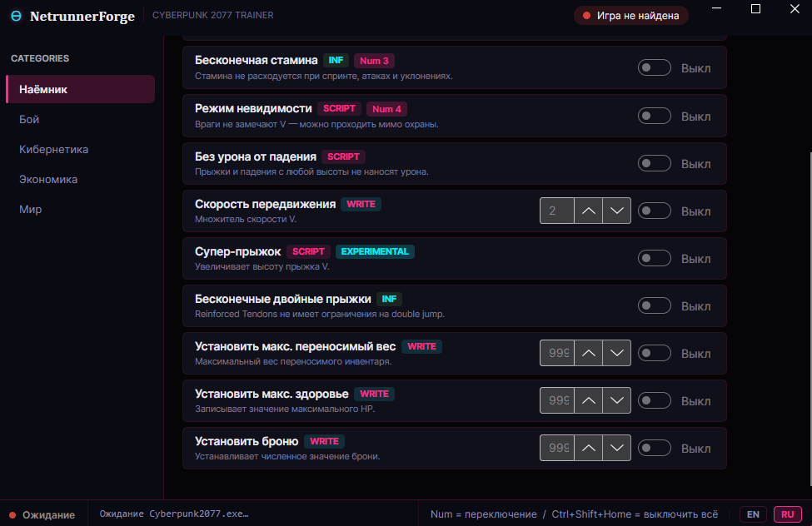Decrease Установить броню value with down arrow
Screen dimensions: 812x526
click(x=617, y=448)
